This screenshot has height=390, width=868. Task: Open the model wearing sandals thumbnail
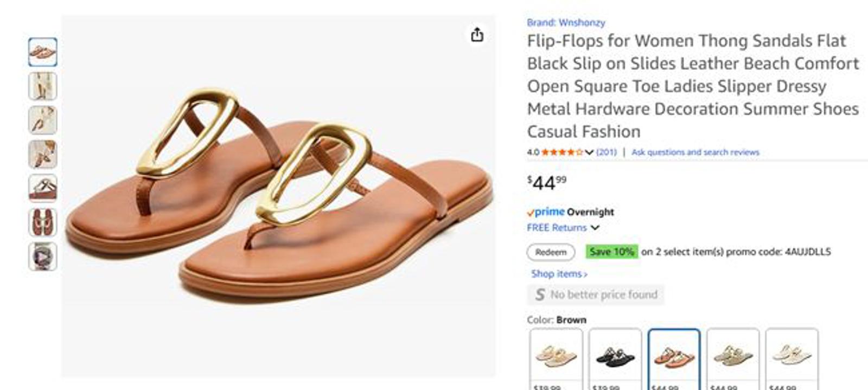point(43,87)
